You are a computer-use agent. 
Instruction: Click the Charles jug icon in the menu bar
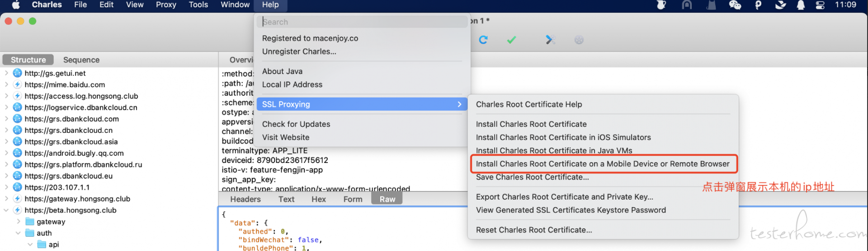tap(661, 5)
